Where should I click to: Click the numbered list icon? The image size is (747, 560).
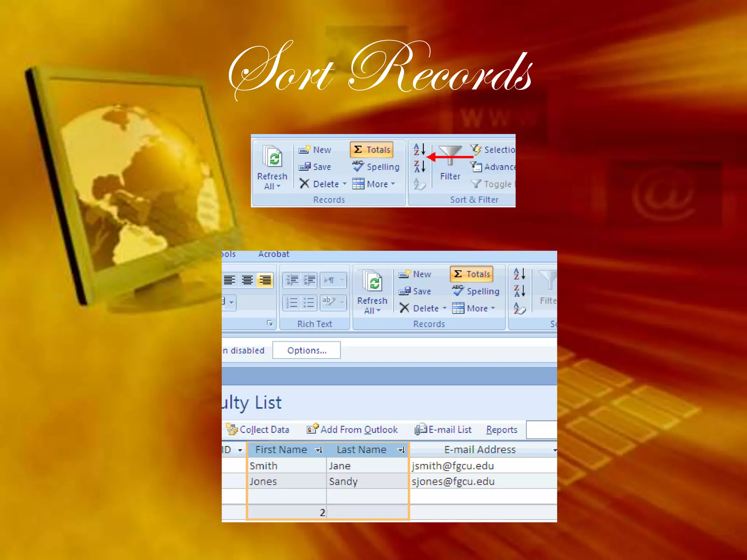292,303
